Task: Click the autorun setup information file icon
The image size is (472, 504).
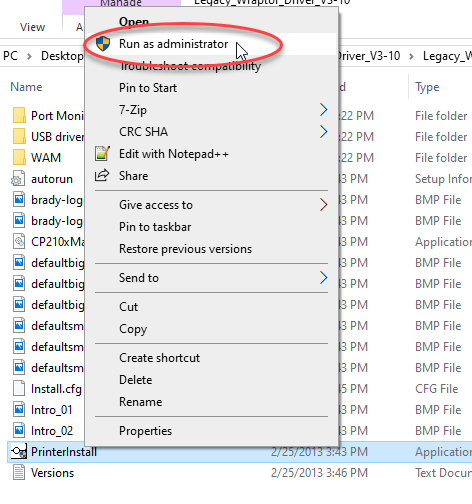Action: (x=18, y=179)
